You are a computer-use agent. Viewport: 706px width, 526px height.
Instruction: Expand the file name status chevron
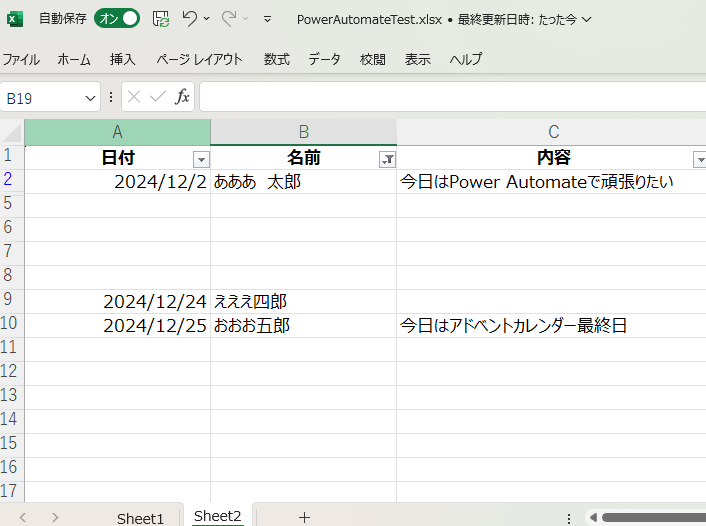coord(586,19)
